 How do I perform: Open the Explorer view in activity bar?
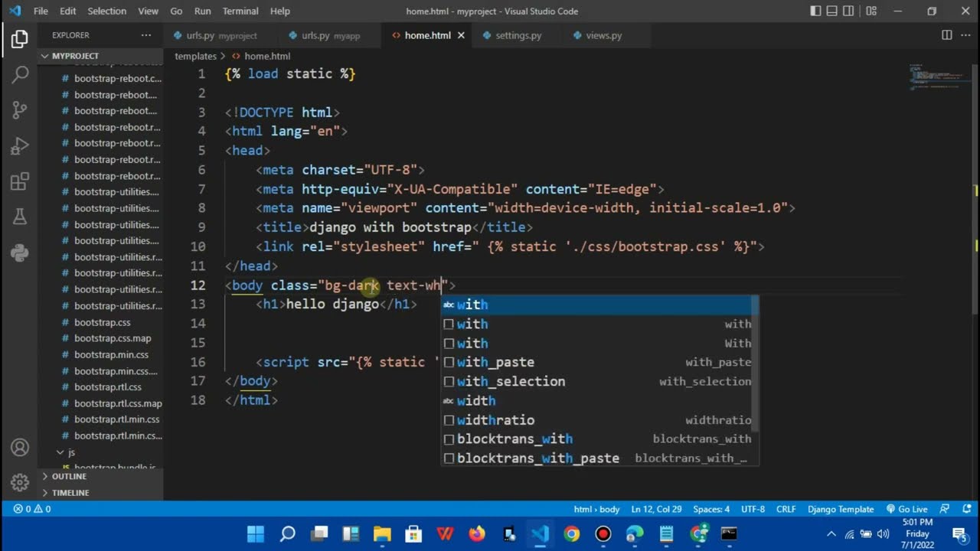(20, 39)
